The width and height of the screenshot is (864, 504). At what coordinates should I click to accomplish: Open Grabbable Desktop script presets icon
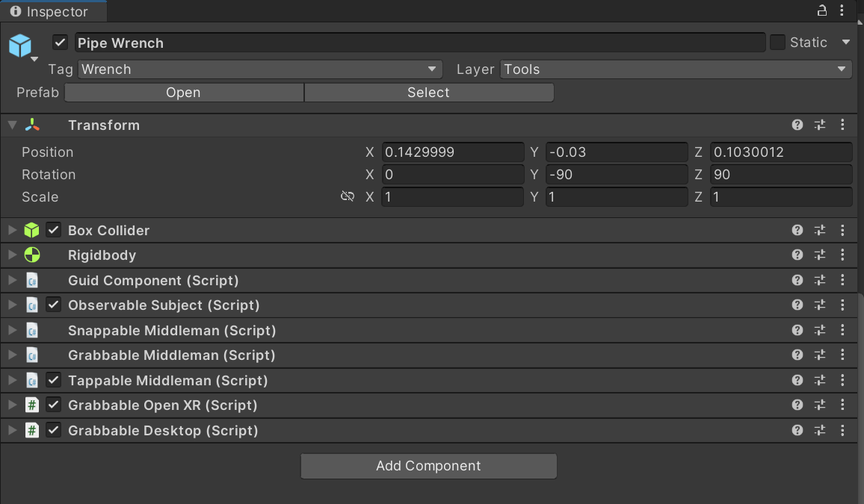coord(820,431)
